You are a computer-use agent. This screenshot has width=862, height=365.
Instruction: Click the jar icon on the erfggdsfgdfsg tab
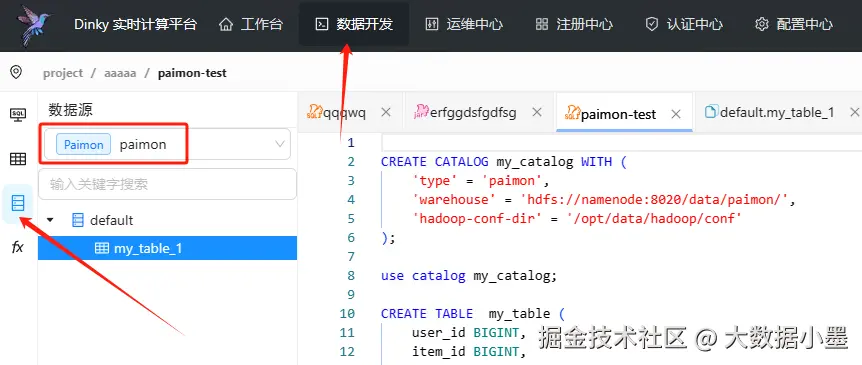click(x=422, y=112)
